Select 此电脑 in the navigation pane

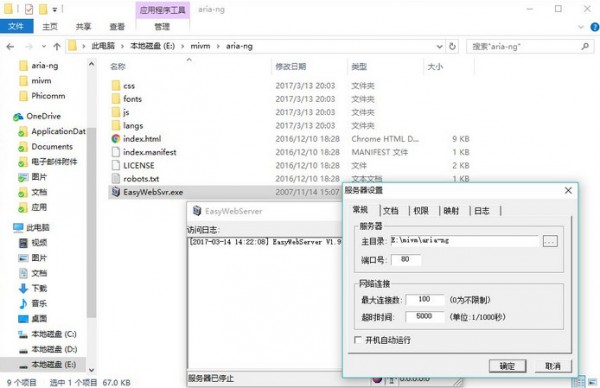[38, 228]
